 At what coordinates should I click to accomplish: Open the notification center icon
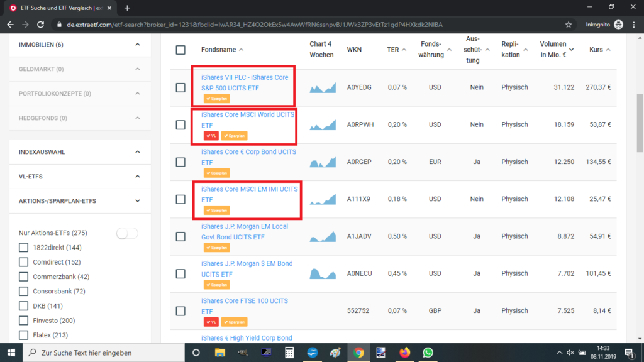pos(629,353)
